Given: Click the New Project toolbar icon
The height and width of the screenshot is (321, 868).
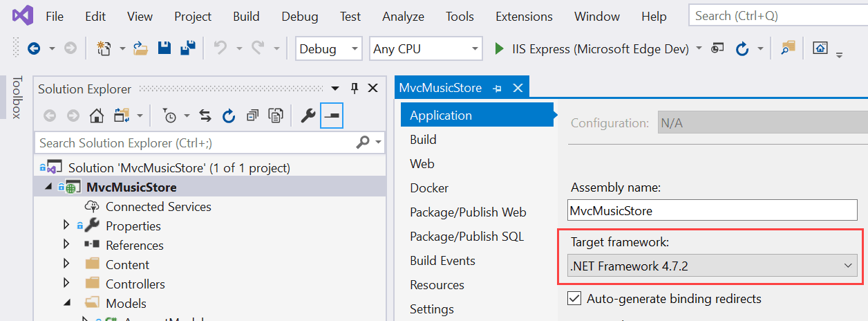Looking at the screenshot, I should pos(104,48).
